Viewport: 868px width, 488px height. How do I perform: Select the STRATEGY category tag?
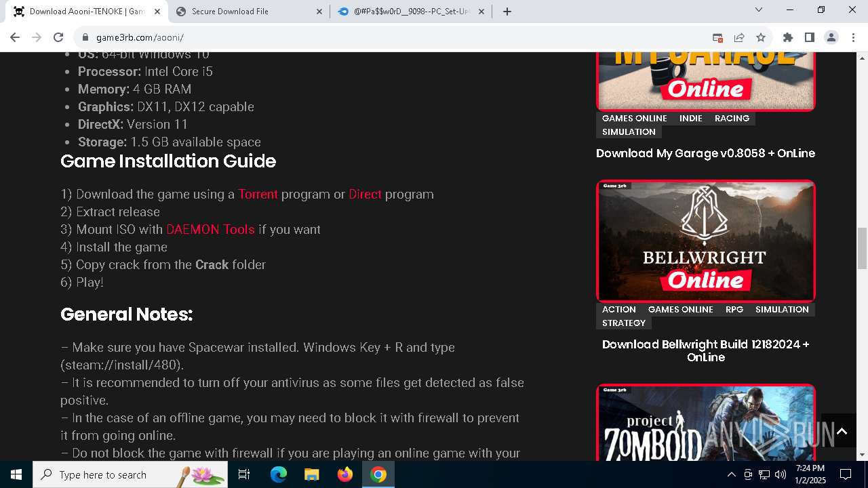coord(624,323)
